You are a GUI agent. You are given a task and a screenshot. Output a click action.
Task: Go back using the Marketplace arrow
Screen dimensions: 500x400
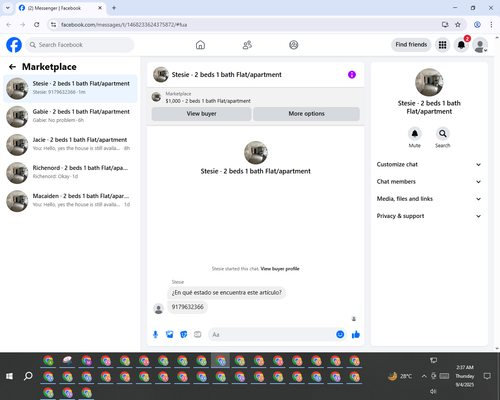(x=12, y=67)
